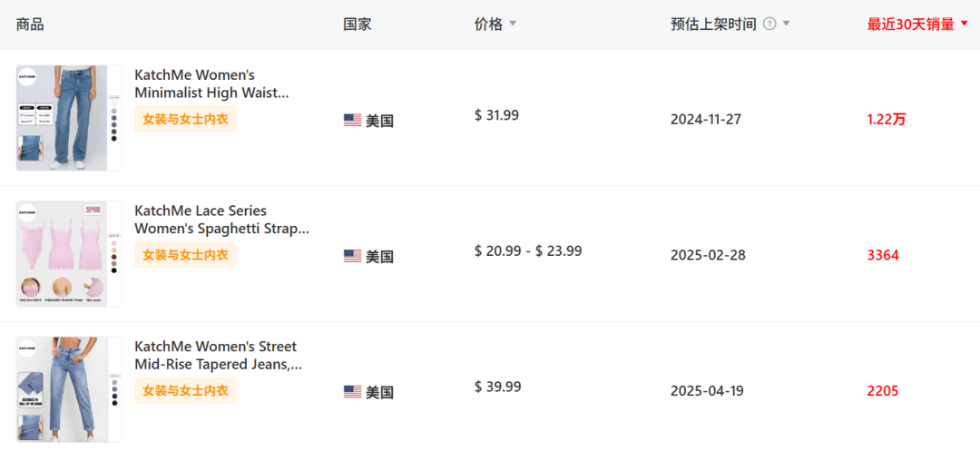
Task: Click the tapered jeans thumbnail image
Action: click(69, 390)
